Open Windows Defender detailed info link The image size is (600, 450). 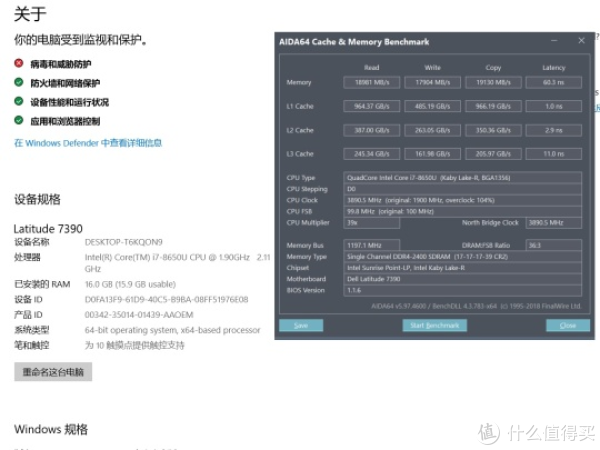point(88,143)
